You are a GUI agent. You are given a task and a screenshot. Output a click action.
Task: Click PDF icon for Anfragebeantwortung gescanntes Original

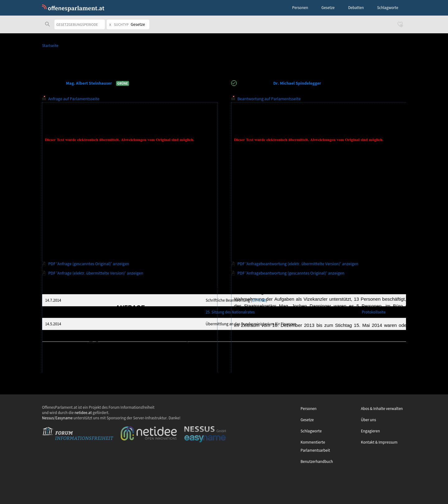233,273
